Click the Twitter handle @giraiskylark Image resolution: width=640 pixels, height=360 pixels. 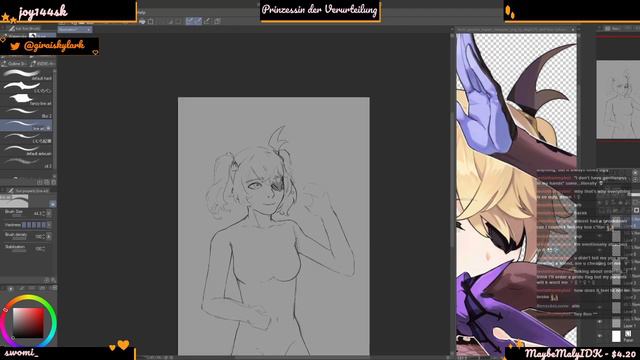click(x=54, y=45)
